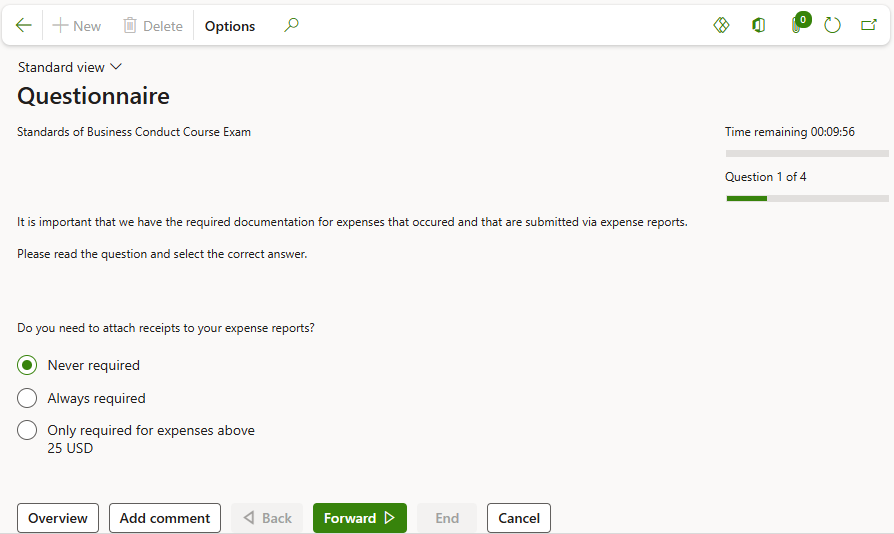
Task: Click the Question 1 of 4 progress bar
Action: click(x=806, y=198)
